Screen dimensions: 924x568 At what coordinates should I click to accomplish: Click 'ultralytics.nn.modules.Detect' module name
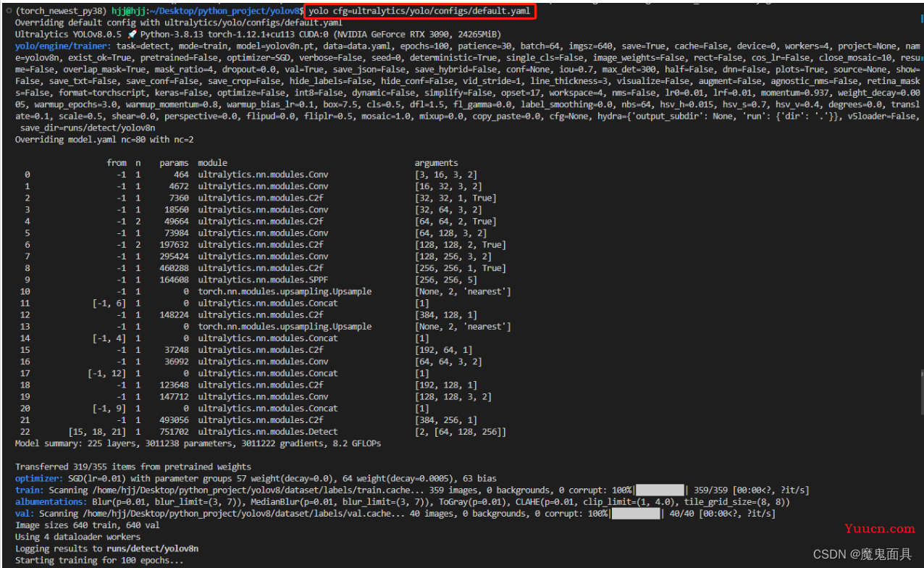coord(268,432)
